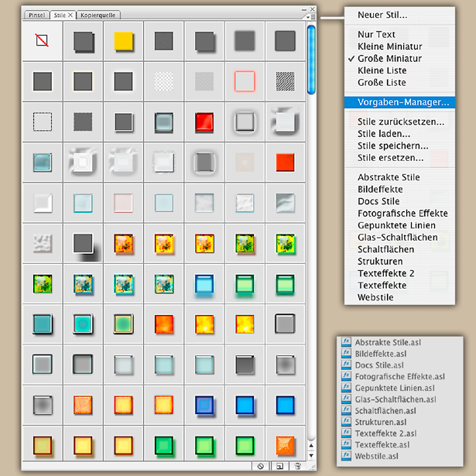Select the No Style swatch with red slash
Screen dimensions: 476x476
43,40
